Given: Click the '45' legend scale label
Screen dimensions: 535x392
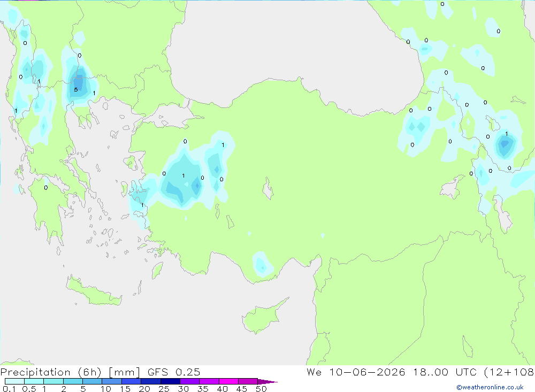Looking at the screenshot, I should tap(242, 389).
